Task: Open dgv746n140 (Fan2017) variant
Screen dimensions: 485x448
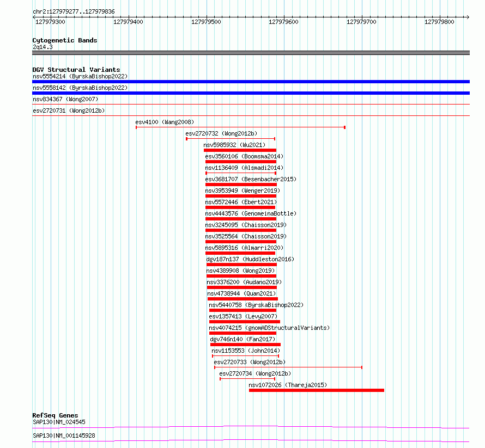Action: coord(242,339)
